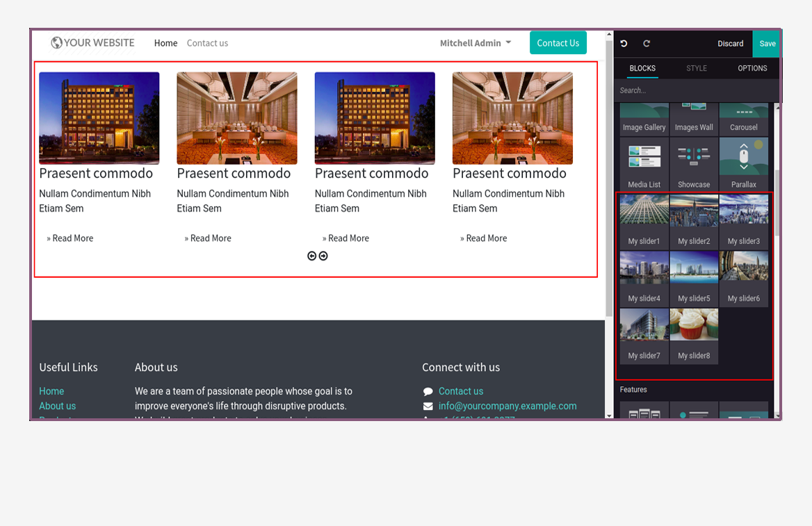Viewport: 812px width, 526px height.
Task: Select the Media List block icon
Action: click(x=644, y=157)
